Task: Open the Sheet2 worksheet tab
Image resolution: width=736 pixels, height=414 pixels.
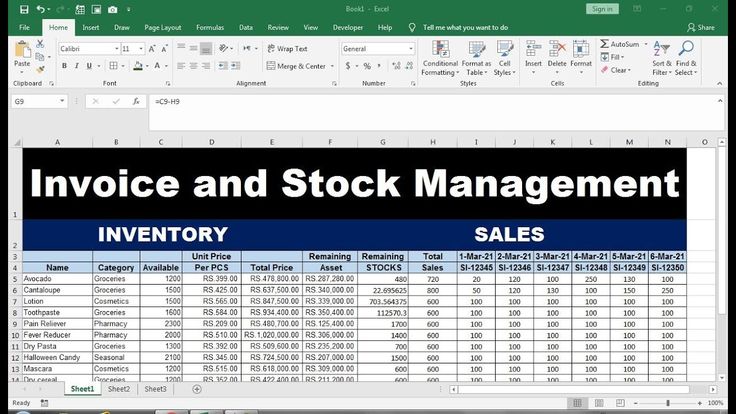Action: pos(119,389)
